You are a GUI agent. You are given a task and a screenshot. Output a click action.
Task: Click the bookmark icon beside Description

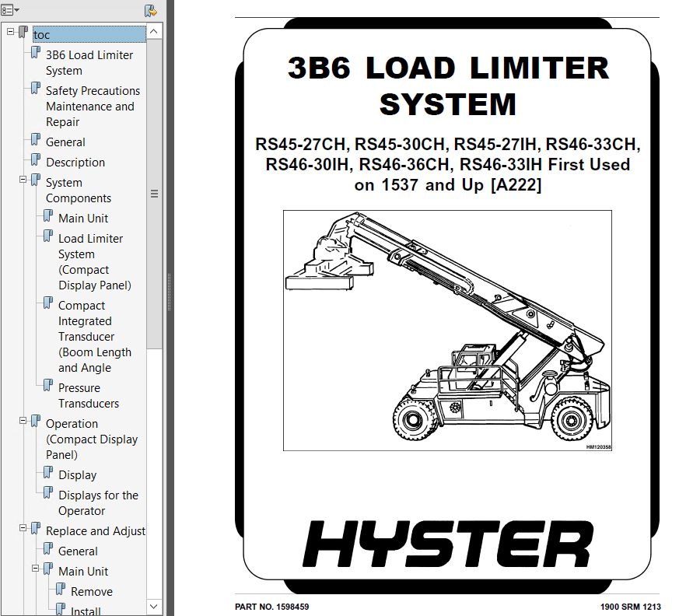(36, 160)
